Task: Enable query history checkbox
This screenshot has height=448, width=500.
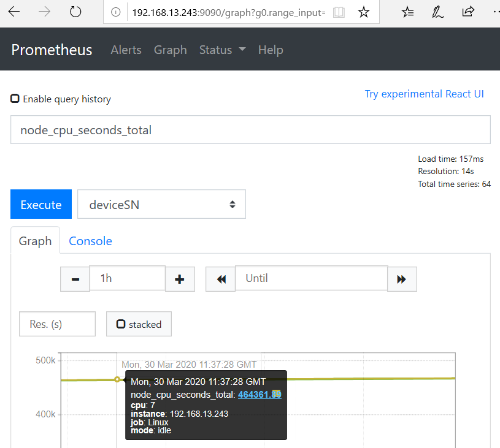Action: click(x=15, y=99)
